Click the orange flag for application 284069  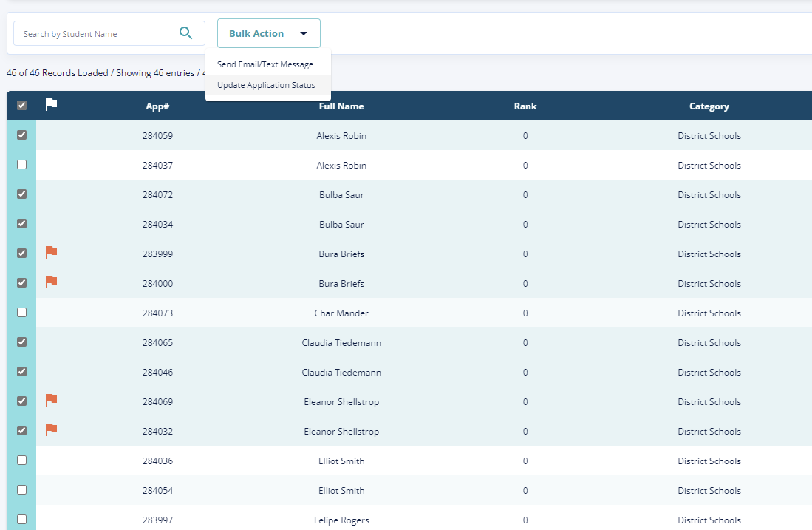(51, 401)
